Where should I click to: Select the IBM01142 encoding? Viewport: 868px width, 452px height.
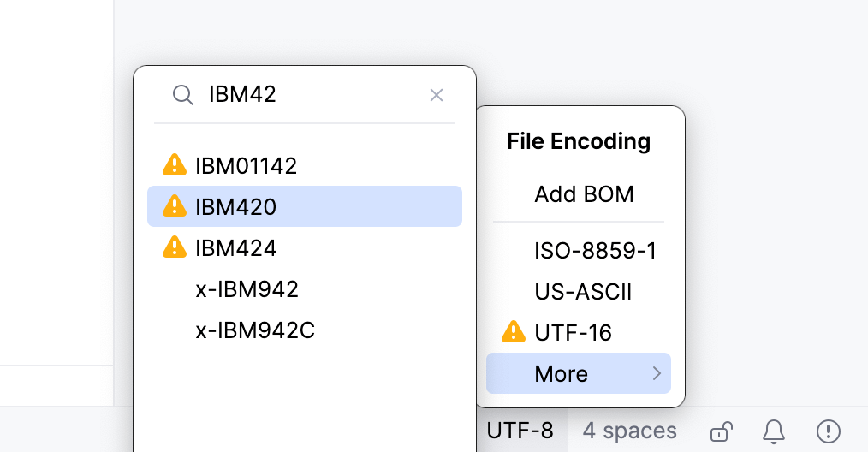[x=247, y=165]
